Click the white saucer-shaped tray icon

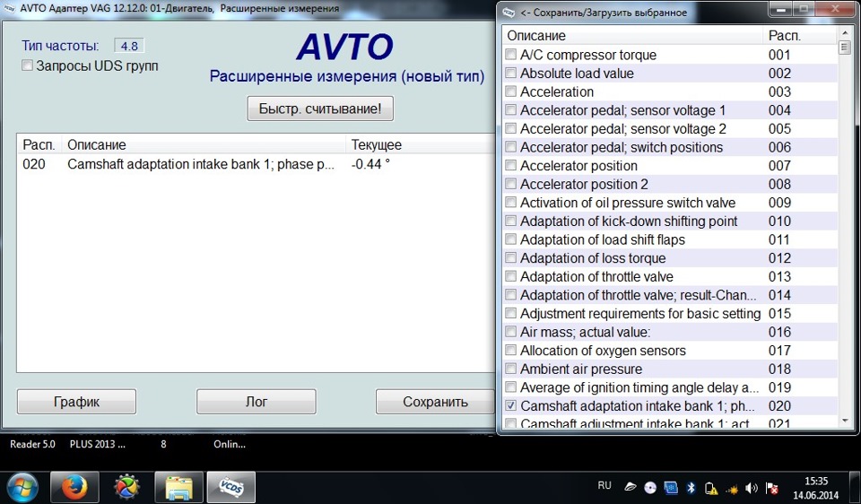(631, 488)
